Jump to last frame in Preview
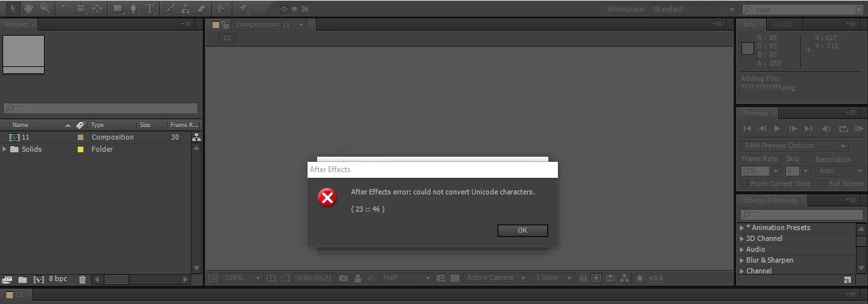The height and width of the screenshot is (304, 868). [808, 129]
